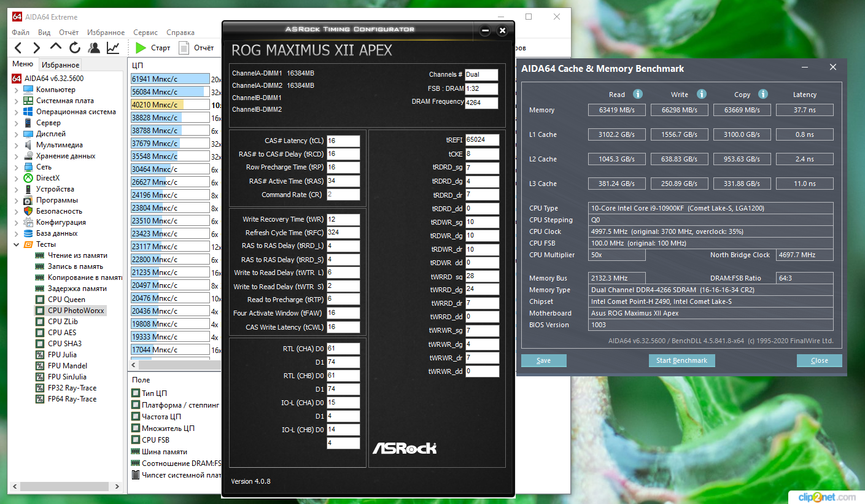Go back with the AIDA64 toolbar arrow
865x504 pixels.
(x=18, y=48)
